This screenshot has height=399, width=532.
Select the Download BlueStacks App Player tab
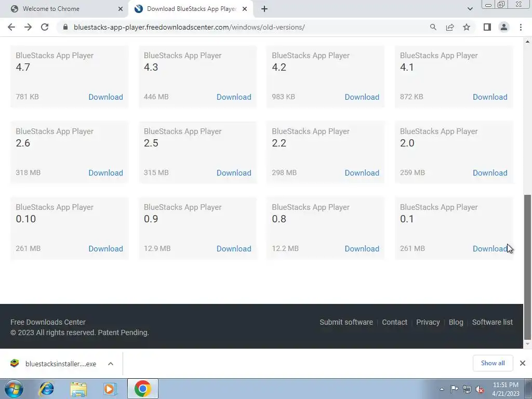190,9
